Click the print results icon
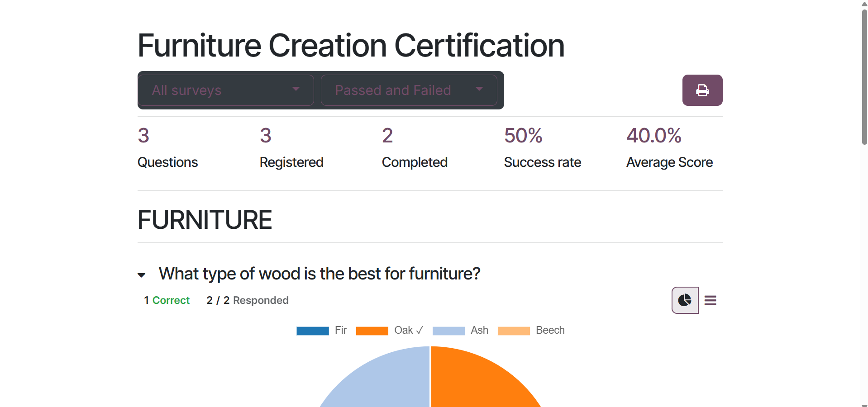868x407 pixels. pos(702,90)
